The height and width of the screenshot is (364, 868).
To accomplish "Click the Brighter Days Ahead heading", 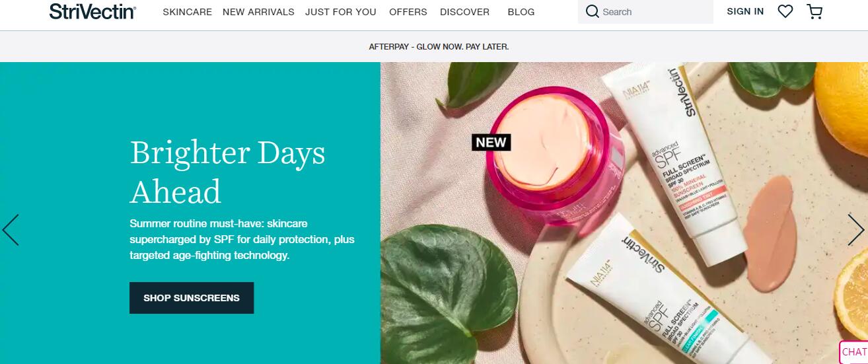I will coord(228,172).
